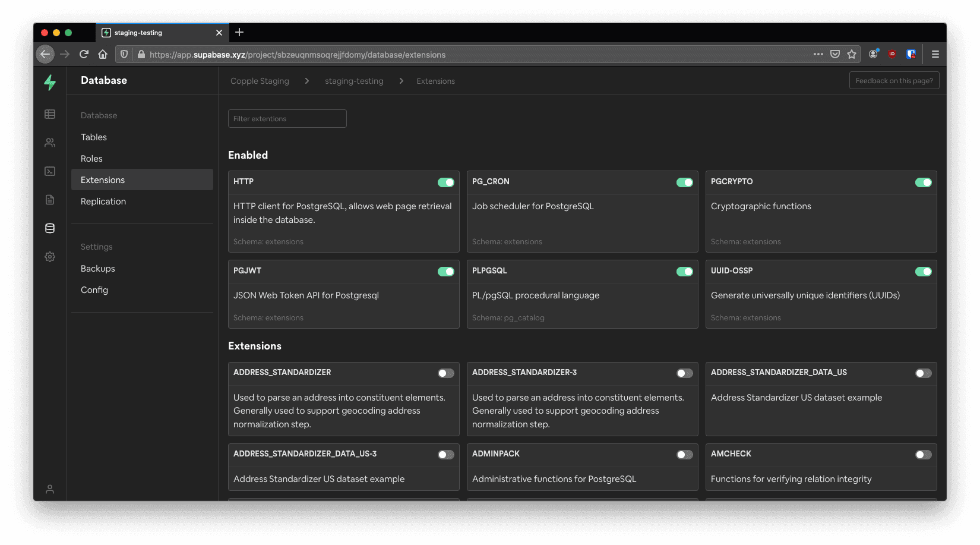Select the Authentication users icon in sidebar
The height and width of the screenshot is (545, 980).
(50, 142)
